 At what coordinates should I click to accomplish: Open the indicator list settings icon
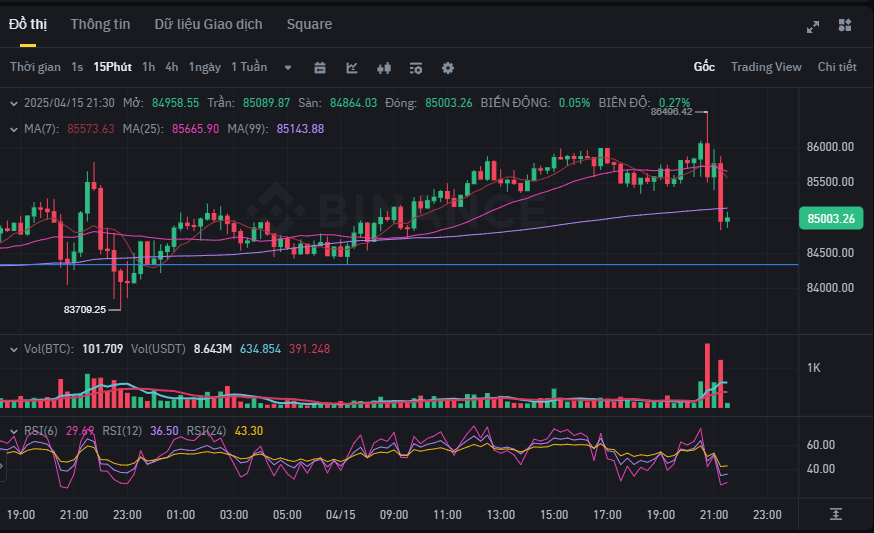(416, 68)
